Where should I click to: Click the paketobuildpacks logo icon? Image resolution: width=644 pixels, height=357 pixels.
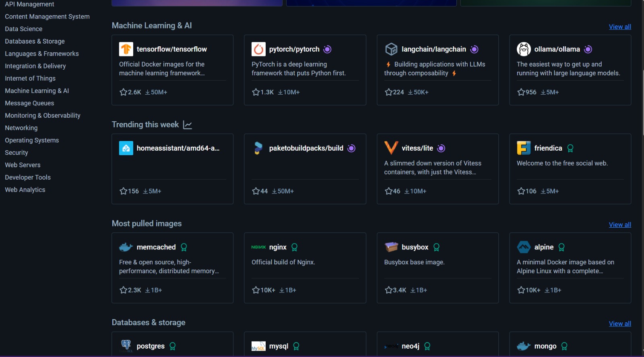[258, 148]
